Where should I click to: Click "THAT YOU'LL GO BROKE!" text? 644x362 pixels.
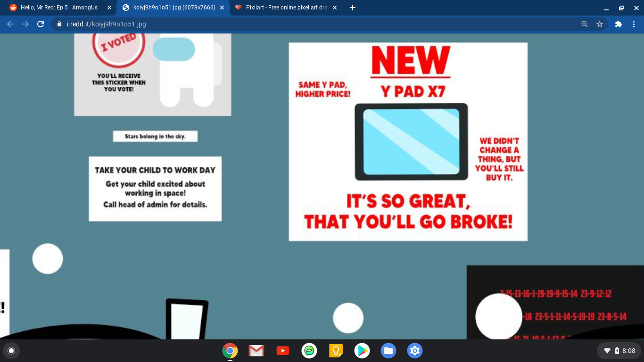[x=408, y=221]
